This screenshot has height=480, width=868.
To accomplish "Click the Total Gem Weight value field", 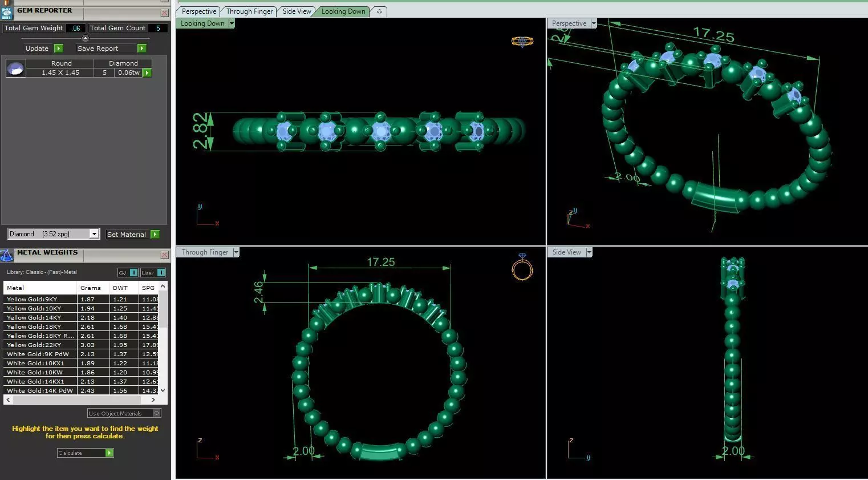I will pyautogui.click(x=76, y=28).
